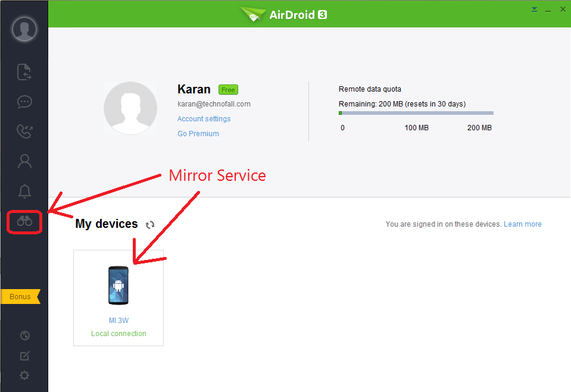Click the tray dropdown arrow in title bar

[534, 10]
